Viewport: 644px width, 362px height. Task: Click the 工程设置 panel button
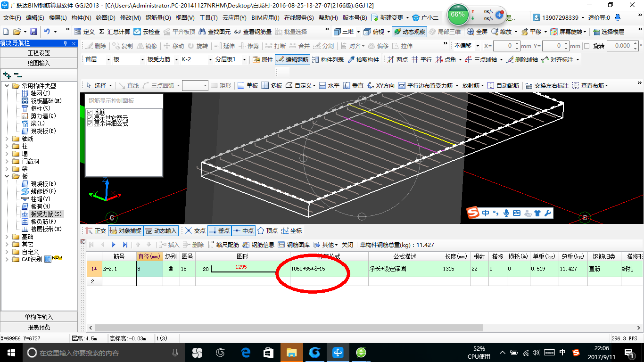39,53
